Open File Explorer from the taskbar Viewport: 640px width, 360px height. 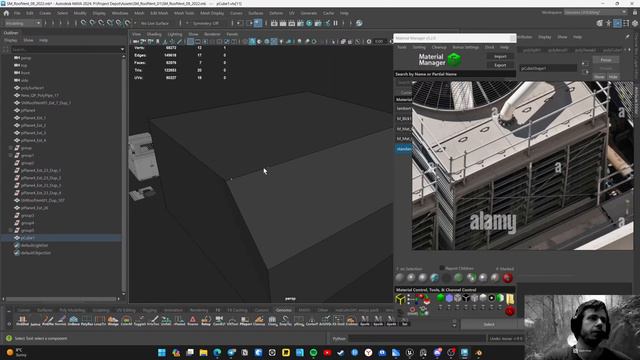tap(203, 352)
